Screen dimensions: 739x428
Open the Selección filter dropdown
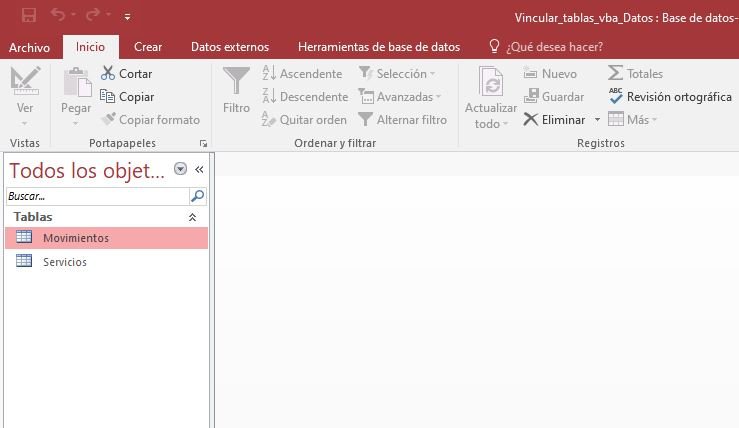pos(397,74)
